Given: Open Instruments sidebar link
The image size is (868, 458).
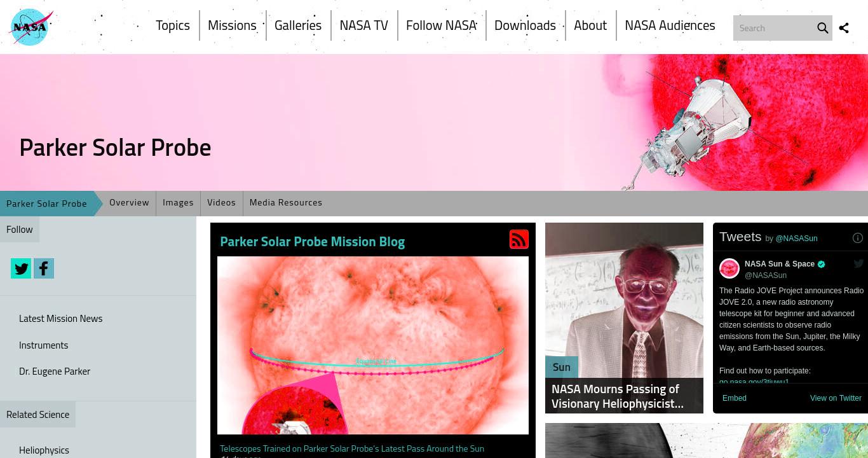Looking at the screenshot, I should point(43,345).
